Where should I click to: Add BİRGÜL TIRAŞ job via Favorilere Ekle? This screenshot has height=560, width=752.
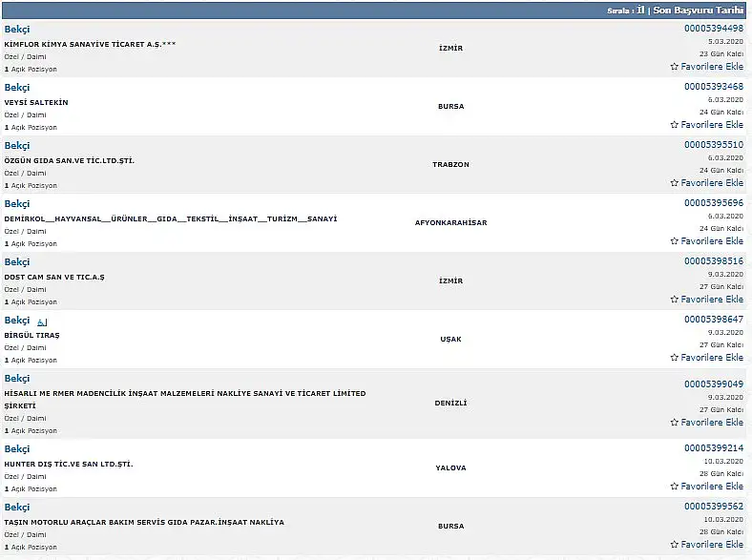click(x=712, y=357)
